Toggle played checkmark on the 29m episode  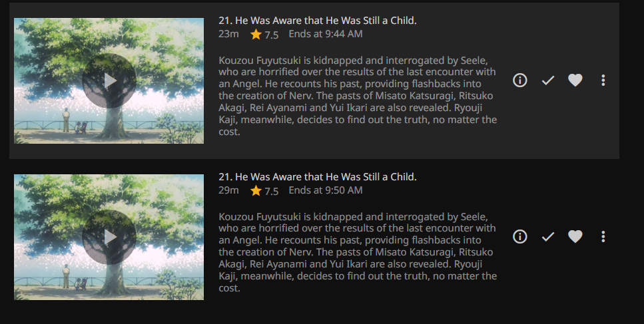(x=548, y=237)
